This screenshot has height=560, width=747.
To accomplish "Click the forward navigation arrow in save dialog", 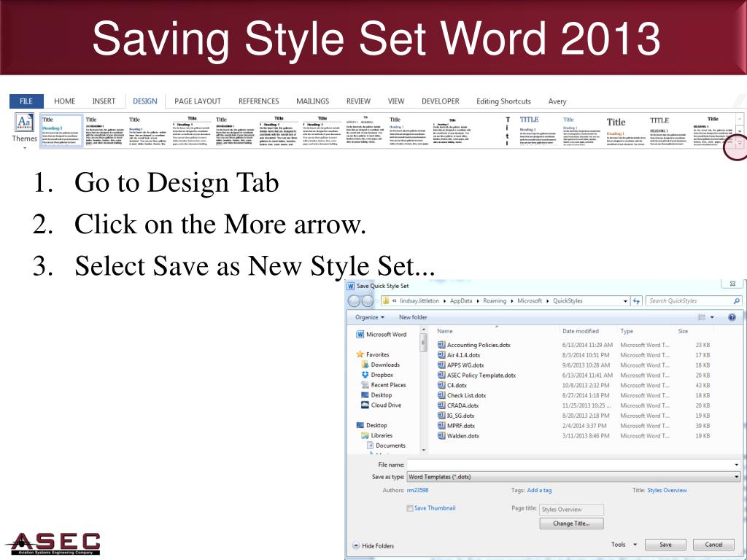I will (x=368, y=301).
